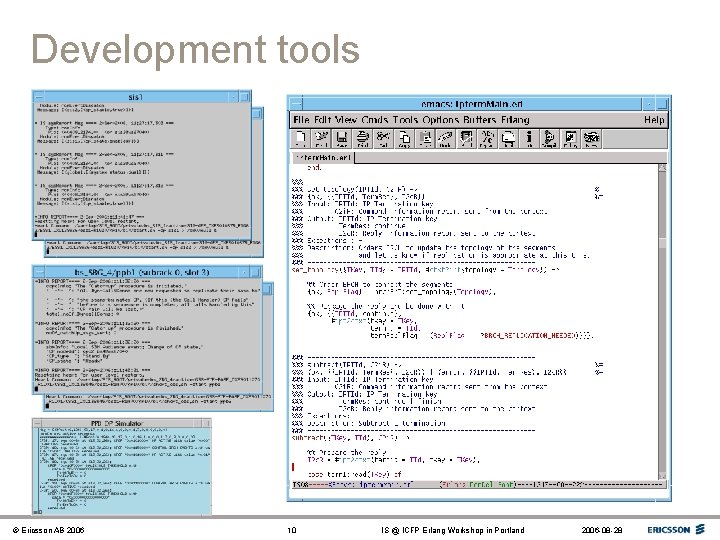720x540 pixels.
Task: Open the View menu in emacs
Action: coord(345,120)
